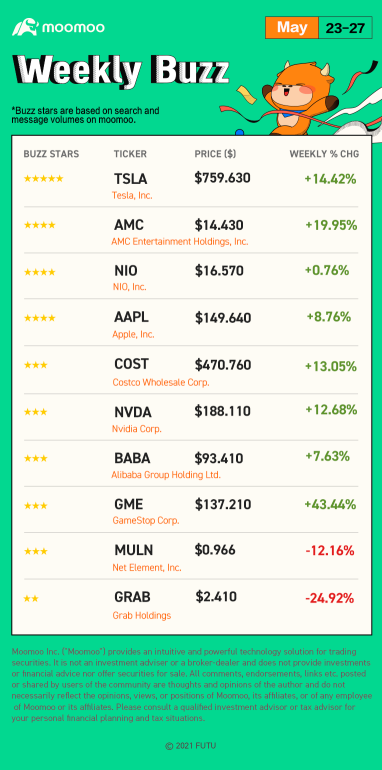
Task: Click the PRICE ($) column header
Action: [215, 154]
